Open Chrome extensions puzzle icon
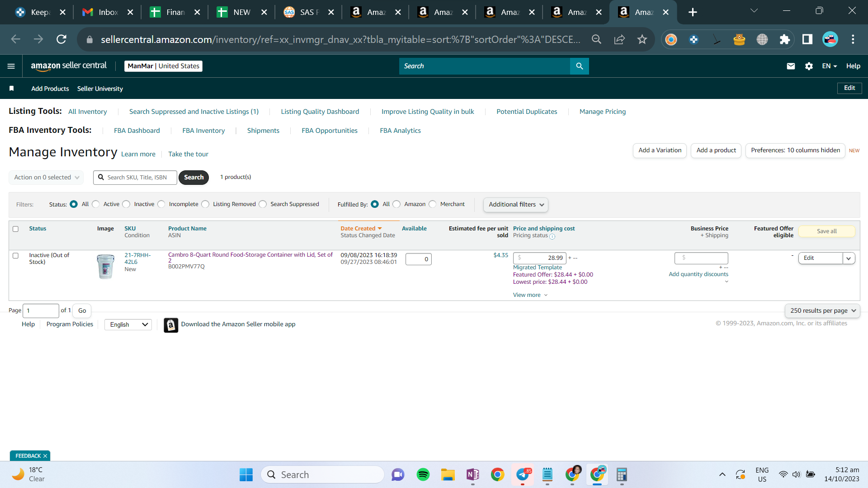The image size is (868, 488). click(785, 39)
